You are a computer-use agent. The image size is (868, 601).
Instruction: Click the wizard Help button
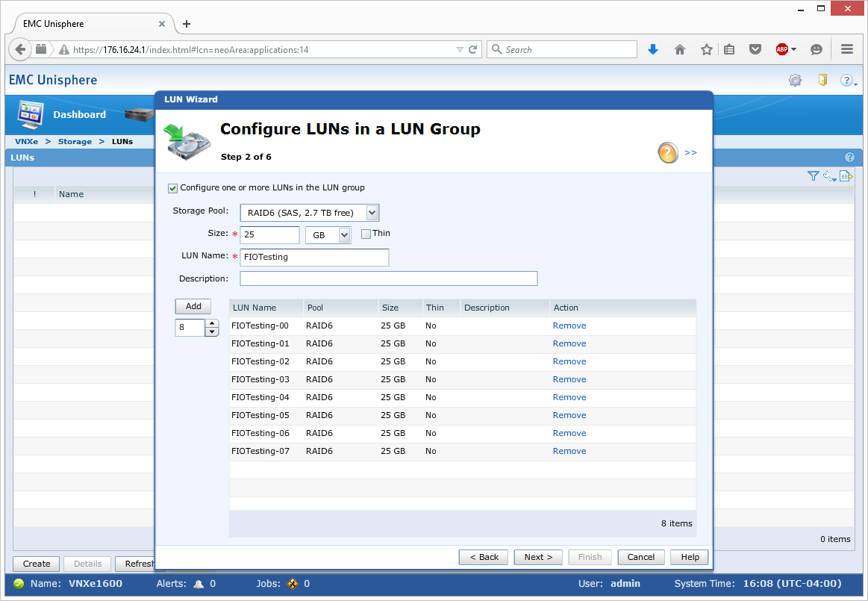coord(689,557)
